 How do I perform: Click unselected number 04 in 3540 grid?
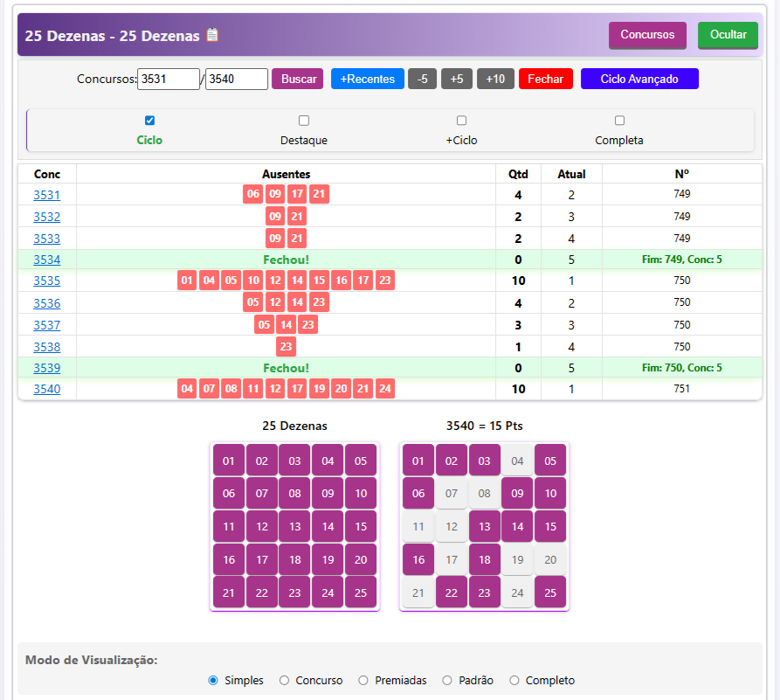pos(517,461)
